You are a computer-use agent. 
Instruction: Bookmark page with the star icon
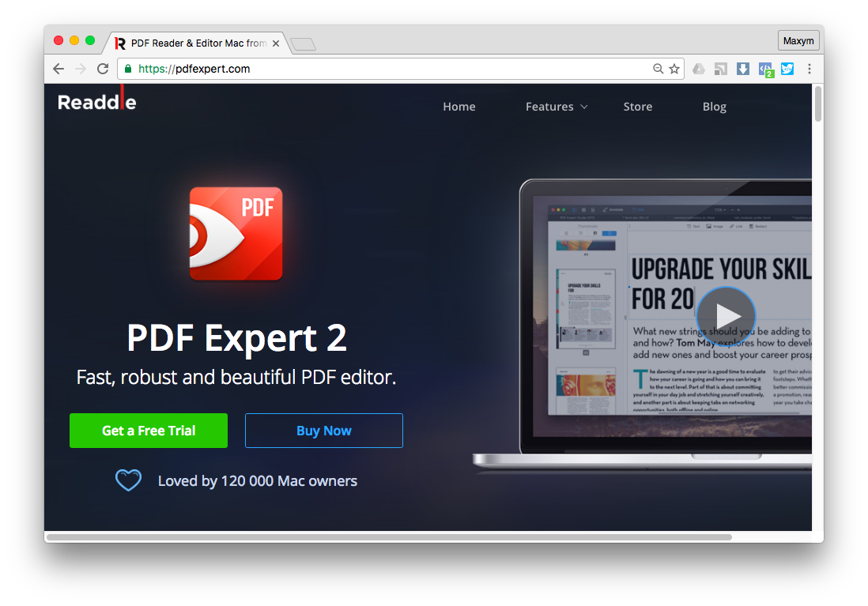pos(674,69)
